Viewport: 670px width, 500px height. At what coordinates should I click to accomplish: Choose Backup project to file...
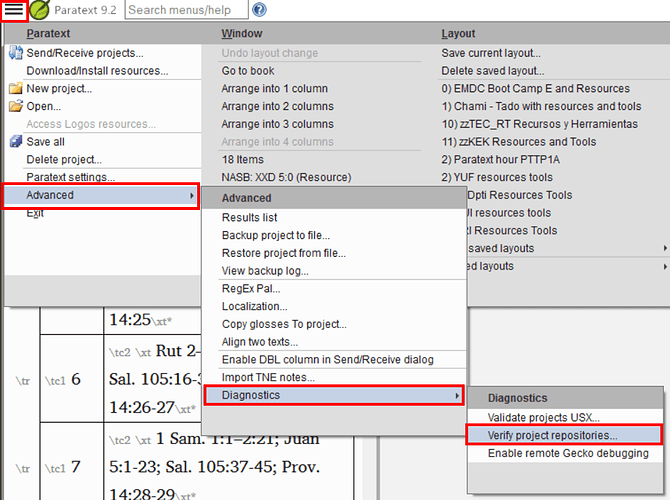point(276,235)
